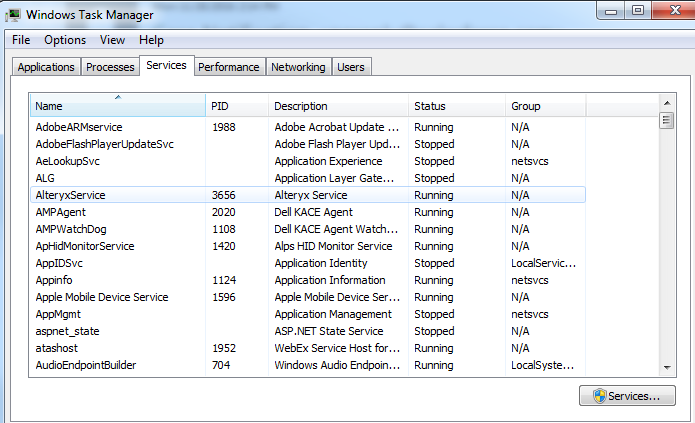Open the File menu
The width and height of the screenshot is (695, 423).
click(21, 40)
